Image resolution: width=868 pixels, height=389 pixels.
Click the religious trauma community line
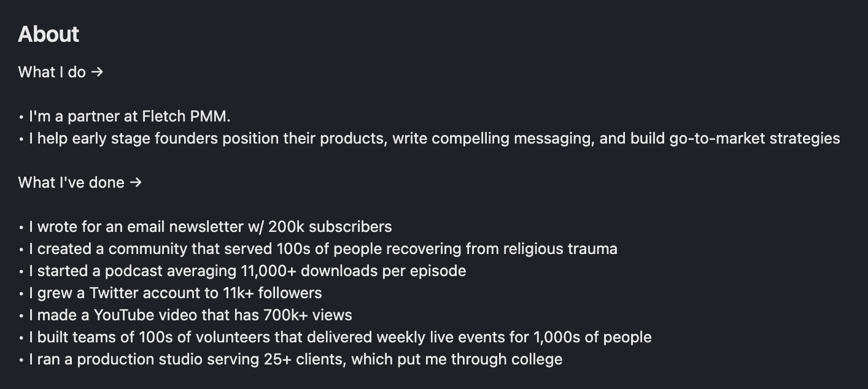pyautogui.click(x=318, y=249)
